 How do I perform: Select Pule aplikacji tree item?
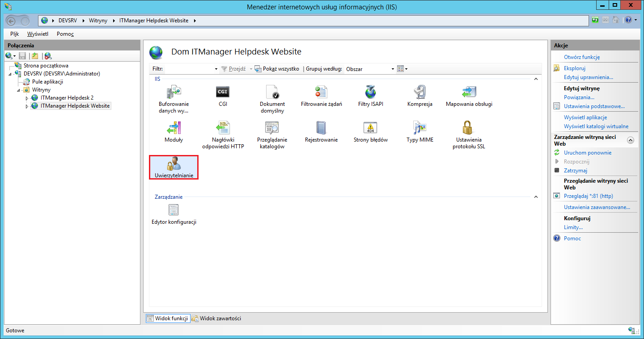pyautogui.click(x=47, y=82)
